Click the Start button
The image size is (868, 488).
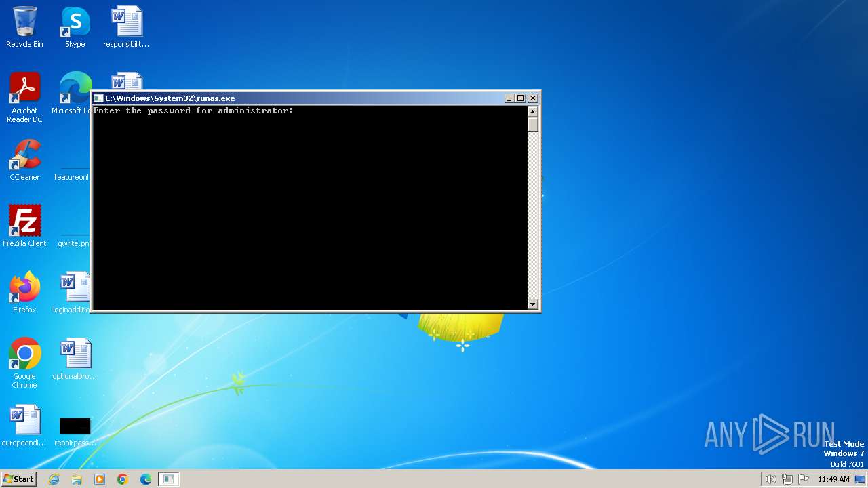(x=18, y=479)
